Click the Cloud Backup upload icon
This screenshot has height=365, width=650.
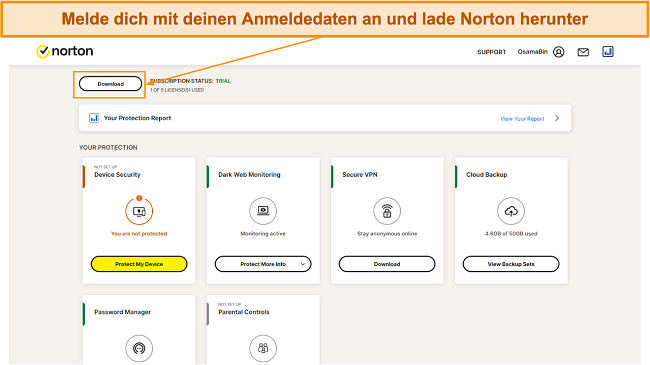[511, 211]
